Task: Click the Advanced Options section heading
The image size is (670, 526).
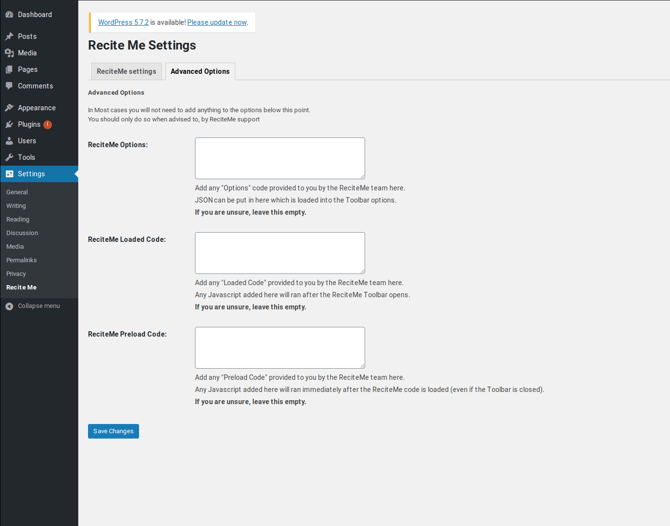Action: tap(116, 93)
